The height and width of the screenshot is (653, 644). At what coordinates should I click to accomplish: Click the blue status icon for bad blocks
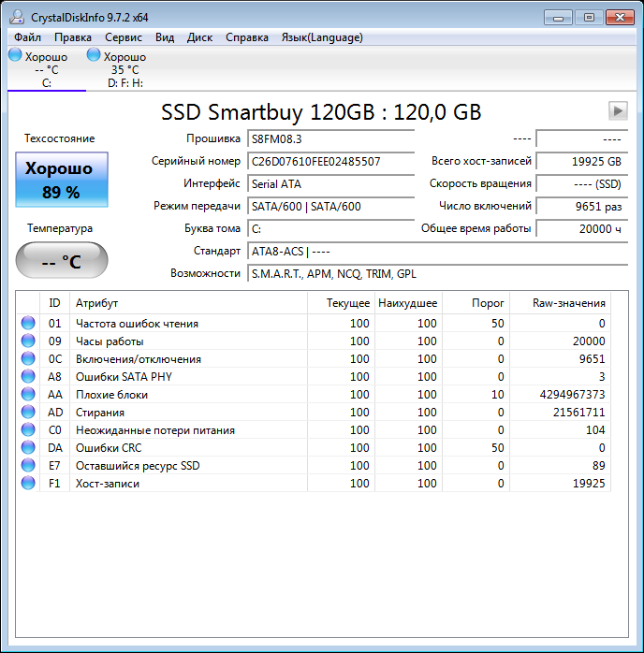coord(27,395)
